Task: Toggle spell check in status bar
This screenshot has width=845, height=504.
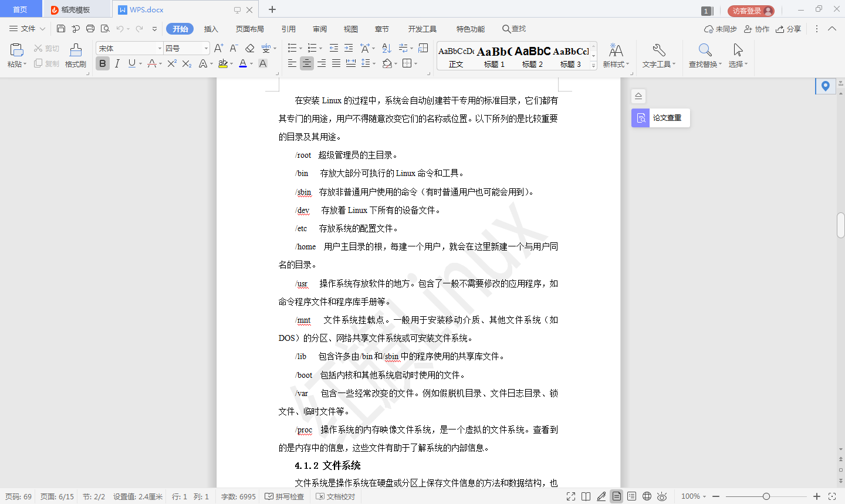Action: 285,496
